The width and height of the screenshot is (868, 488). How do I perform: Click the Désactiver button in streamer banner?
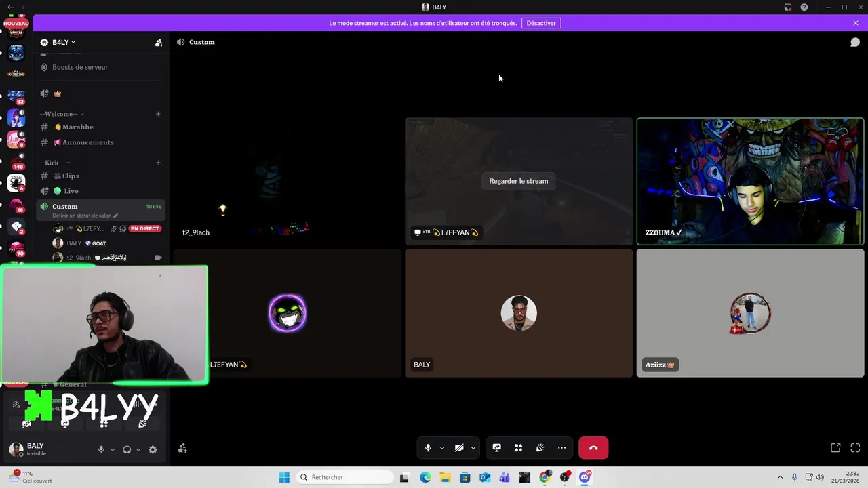(541, 23)
